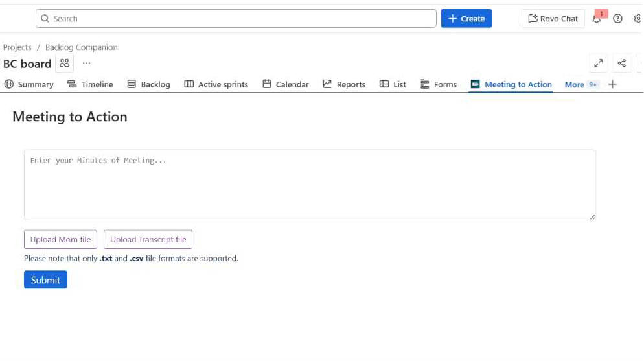Screen dimensions: 644x361
Task: Enter full screen with the expand arrows icon
Action: [599, 63]
